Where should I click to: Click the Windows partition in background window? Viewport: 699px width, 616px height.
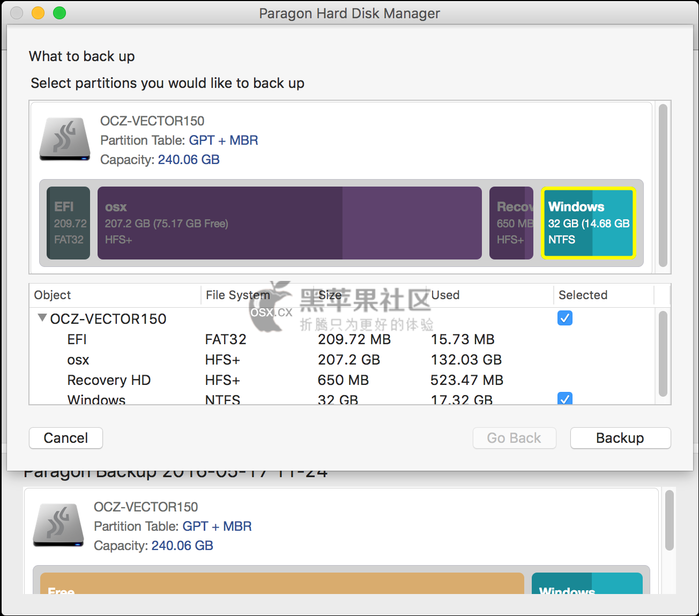[x=587, y=584]
